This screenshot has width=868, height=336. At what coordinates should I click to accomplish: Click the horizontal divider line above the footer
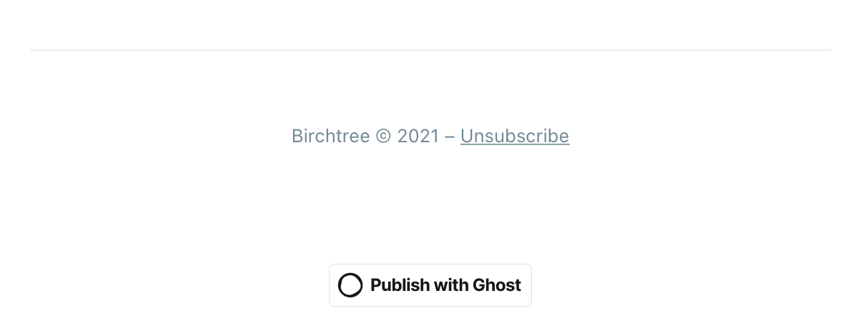click(x=430, y=50)
